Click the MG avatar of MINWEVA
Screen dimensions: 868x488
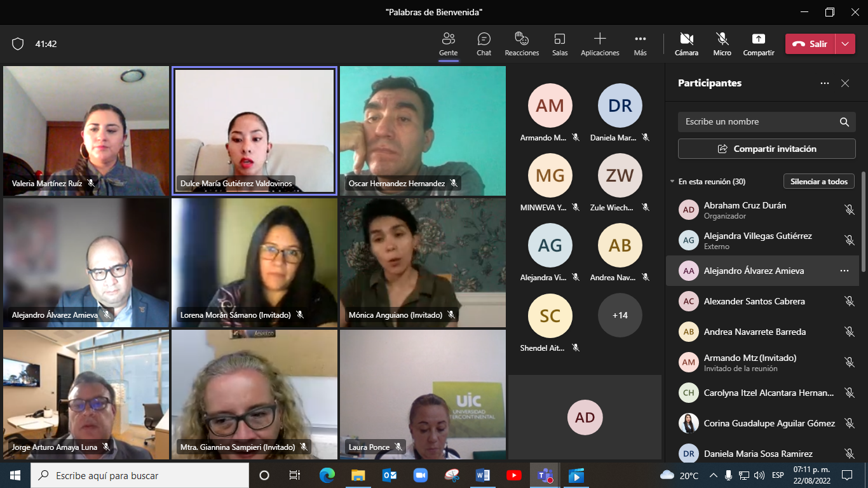(x=550, y=175)
